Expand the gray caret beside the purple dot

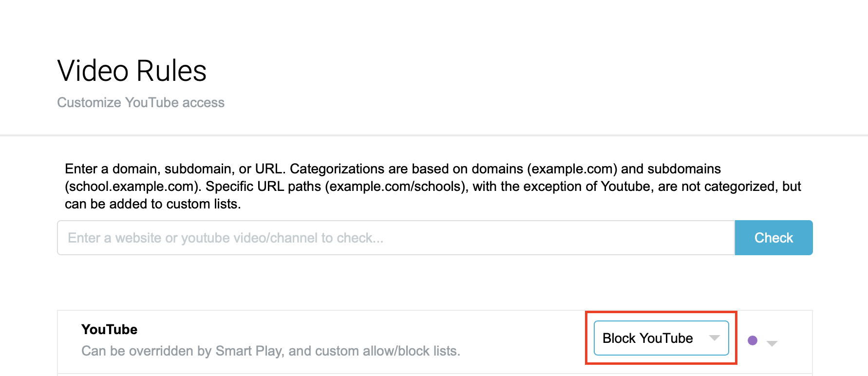click(x=772, y=343)
